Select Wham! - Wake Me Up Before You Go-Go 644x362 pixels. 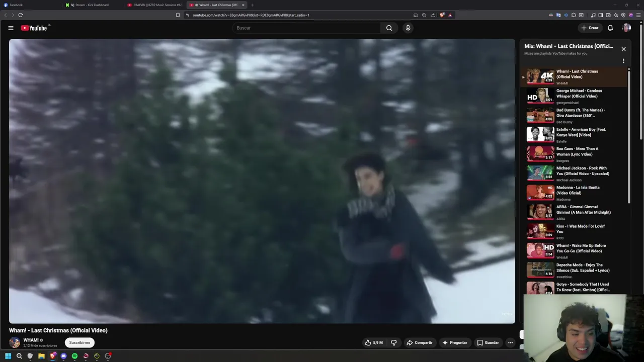click(x=575, y=251)
